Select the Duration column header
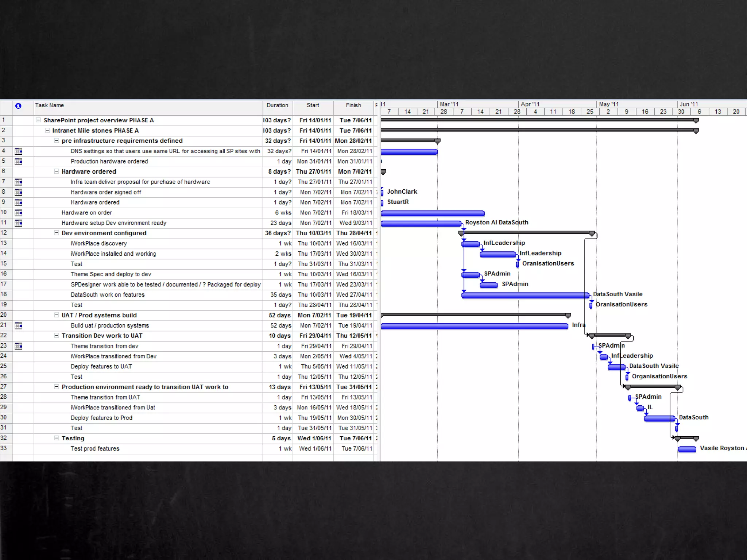 pyautogui.click(x=277, y=105)
